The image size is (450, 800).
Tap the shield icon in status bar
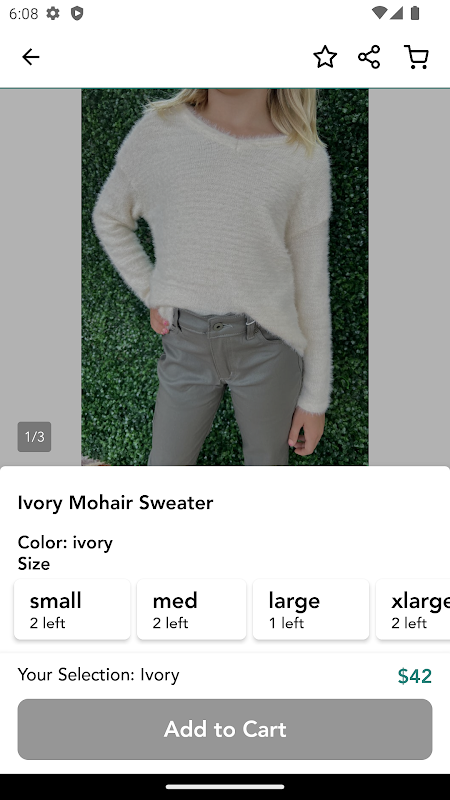[77, 13]
